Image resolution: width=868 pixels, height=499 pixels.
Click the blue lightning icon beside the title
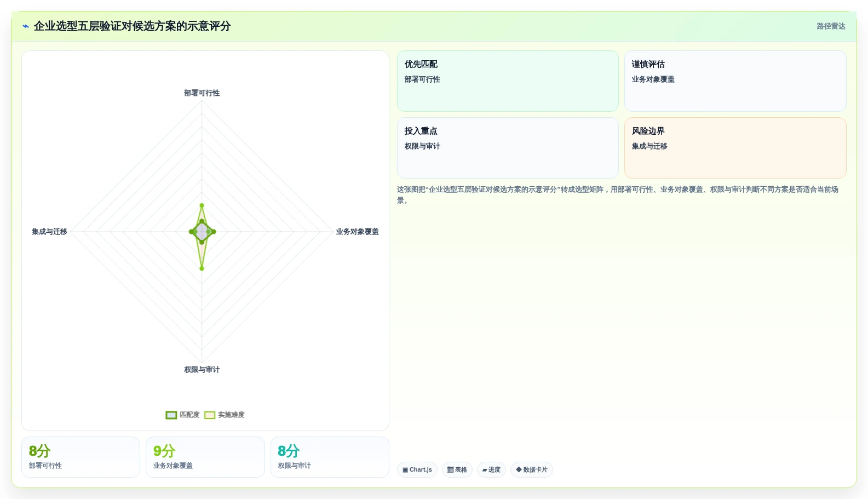pyautogui.click(x=25, y=26)
